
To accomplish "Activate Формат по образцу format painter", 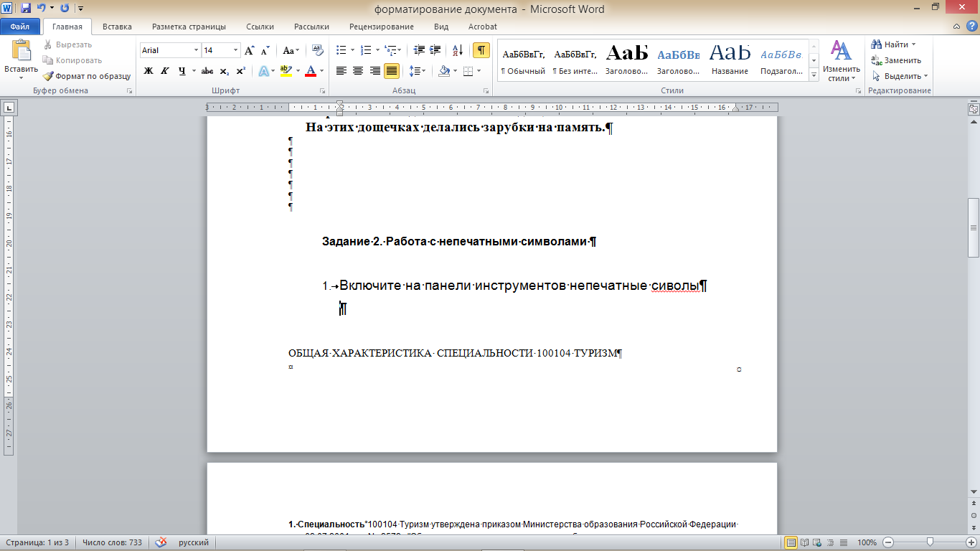I will [87, 76].
